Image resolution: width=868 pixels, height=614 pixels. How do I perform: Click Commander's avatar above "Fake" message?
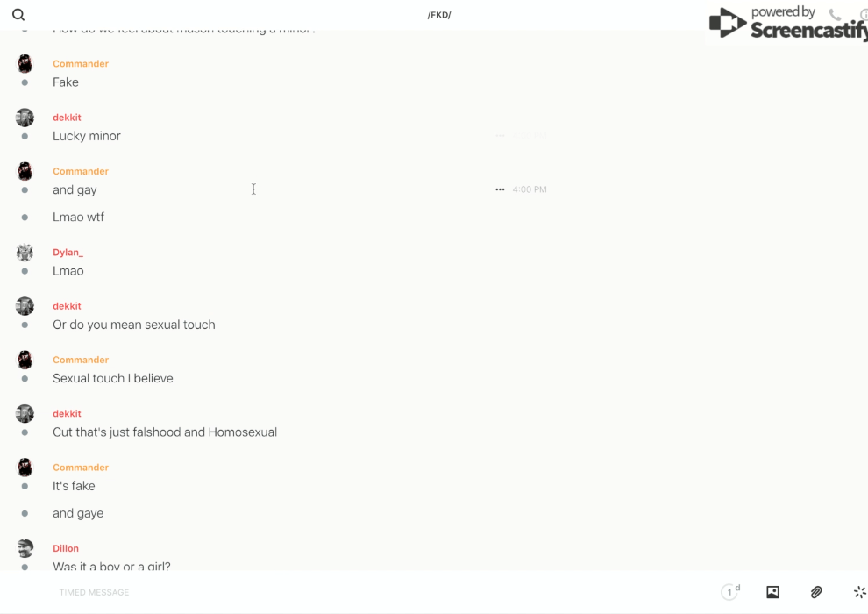tap(25, 64)
